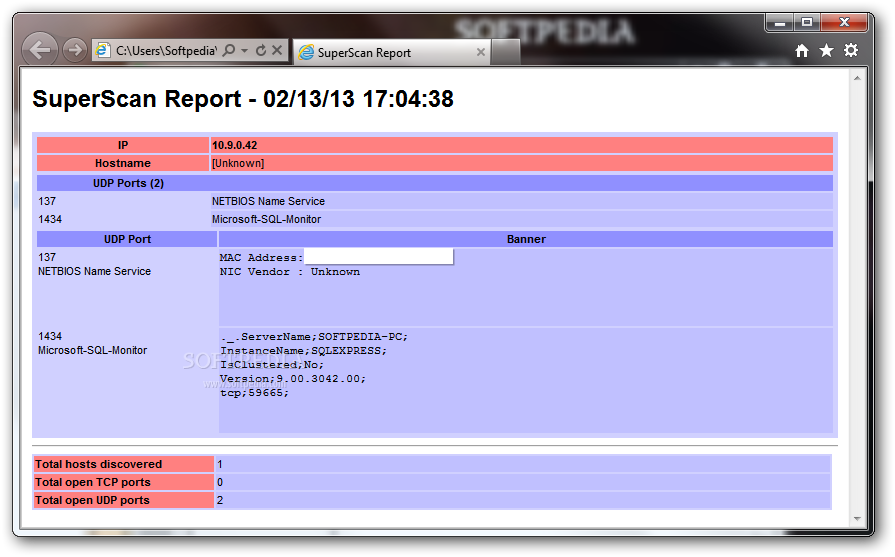The width and height of the screenshot is (895, 557).
Task: Click InstanceName;SQLEXPRESS banner line
Action: pos(304,351)
